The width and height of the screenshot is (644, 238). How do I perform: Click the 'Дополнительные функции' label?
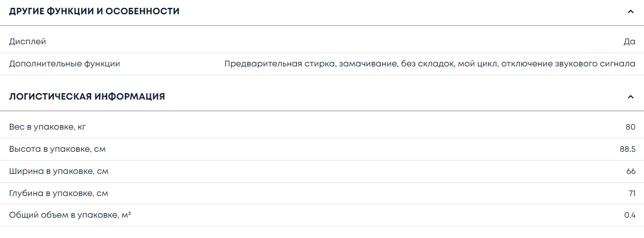click(x=64, y=64)
